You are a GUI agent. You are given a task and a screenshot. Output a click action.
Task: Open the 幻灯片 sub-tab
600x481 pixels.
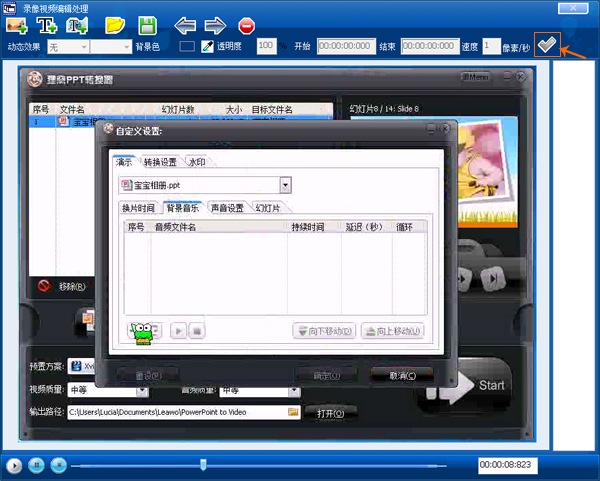pos(268,208)
